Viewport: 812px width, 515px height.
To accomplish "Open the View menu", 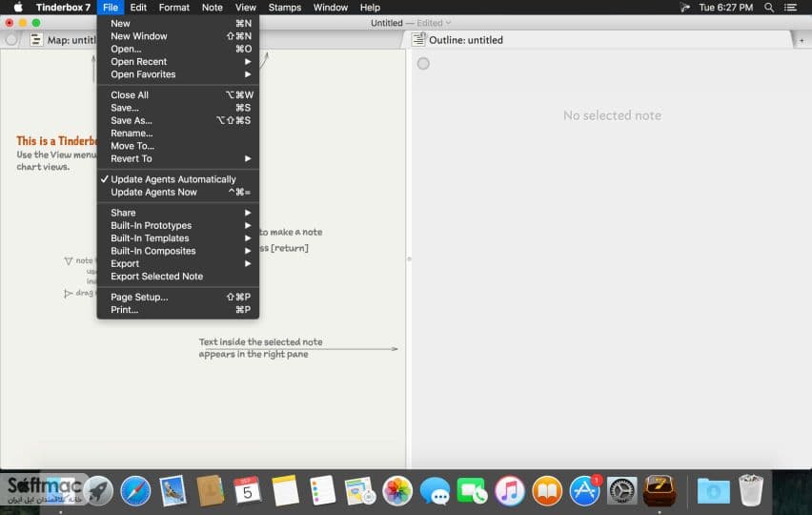I will coord(246,8).
